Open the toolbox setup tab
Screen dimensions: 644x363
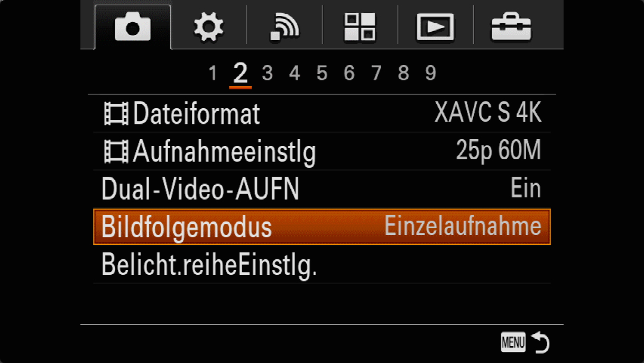click(x=511, y=27)
